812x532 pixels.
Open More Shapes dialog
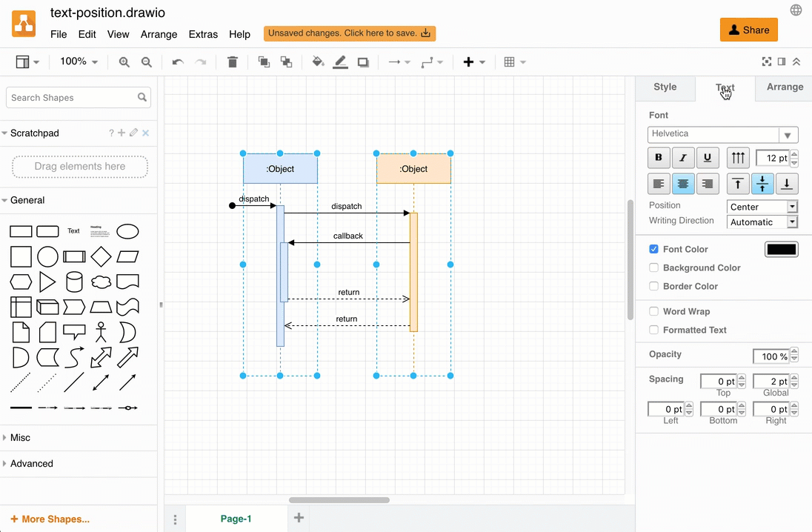(49, 519)
